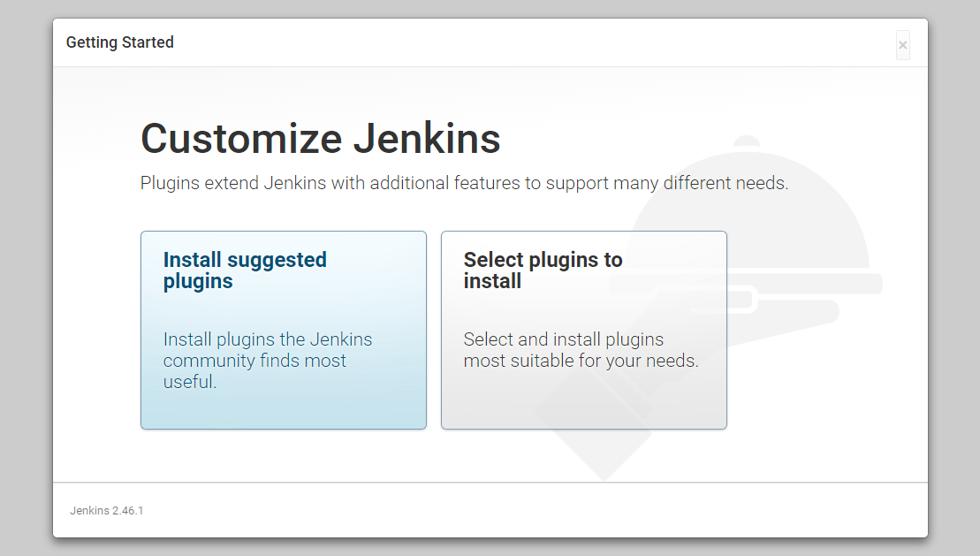Viewport: 980px width, 556px height.
Task: Click the blank lower area of the gray select-plugins card
Action: (584, 400)
